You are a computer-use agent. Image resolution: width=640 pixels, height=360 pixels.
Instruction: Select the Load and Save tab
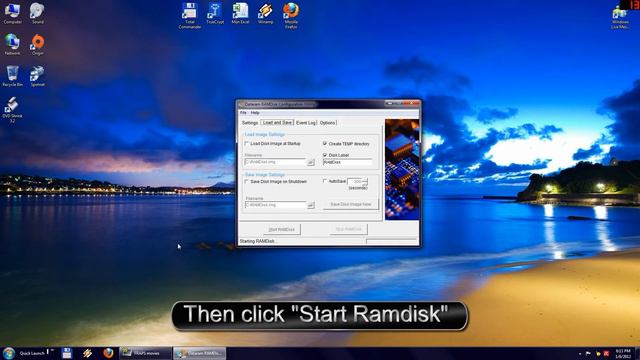(x=277, y=122)
